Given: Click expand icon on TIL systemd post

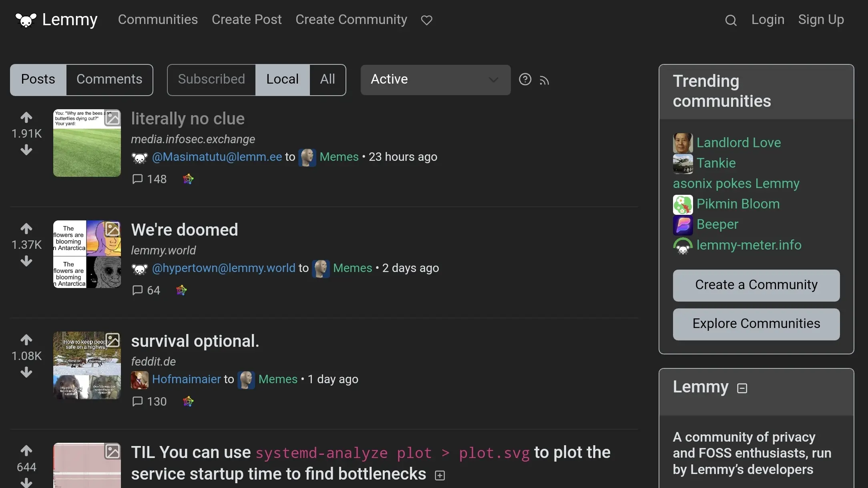Looking at the screenshot, I should 440,476.
